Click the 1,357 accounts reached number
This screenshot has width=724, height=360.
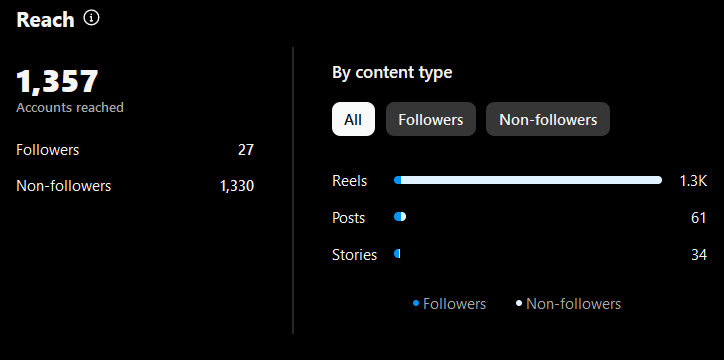[57, 81]
